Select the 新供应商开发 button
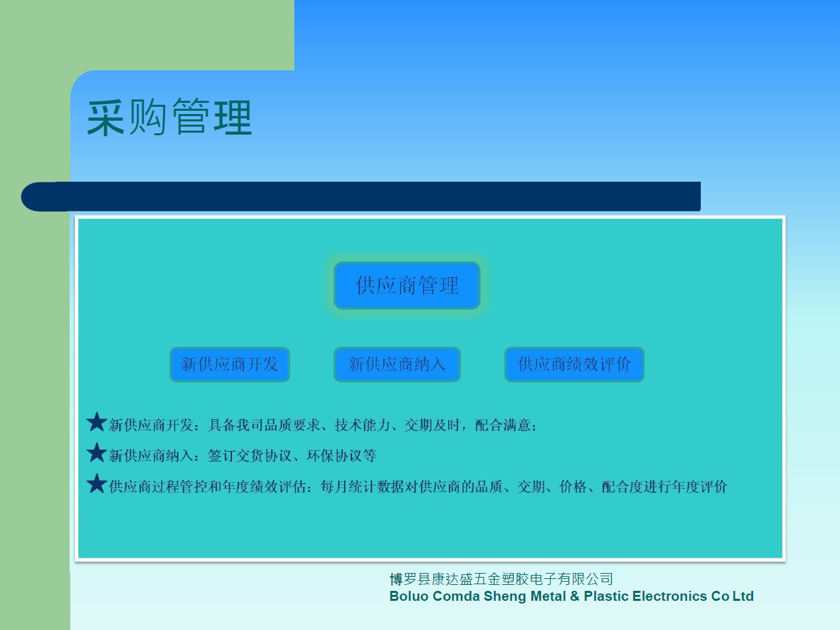 pos(229,364)
